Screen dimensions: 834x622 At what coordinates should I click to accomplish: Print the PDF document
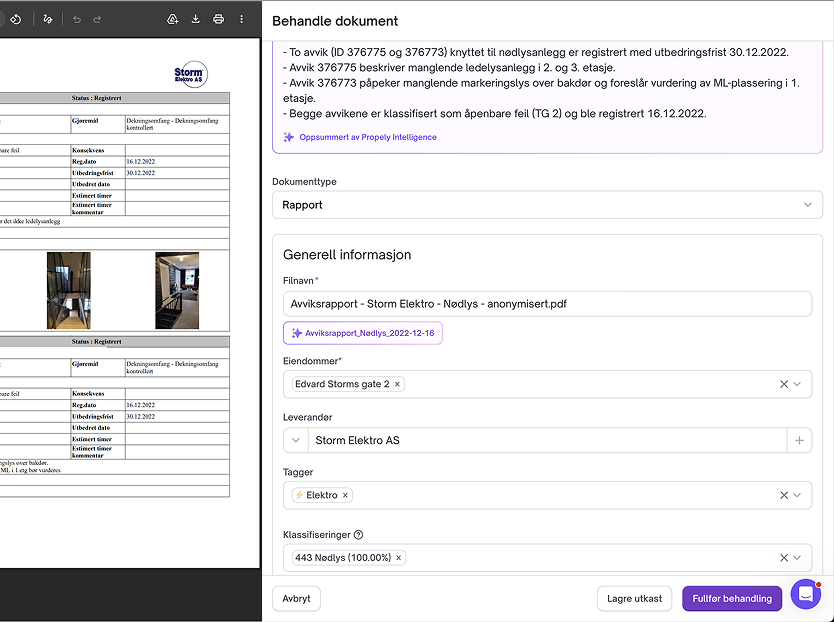pos(218,20)
